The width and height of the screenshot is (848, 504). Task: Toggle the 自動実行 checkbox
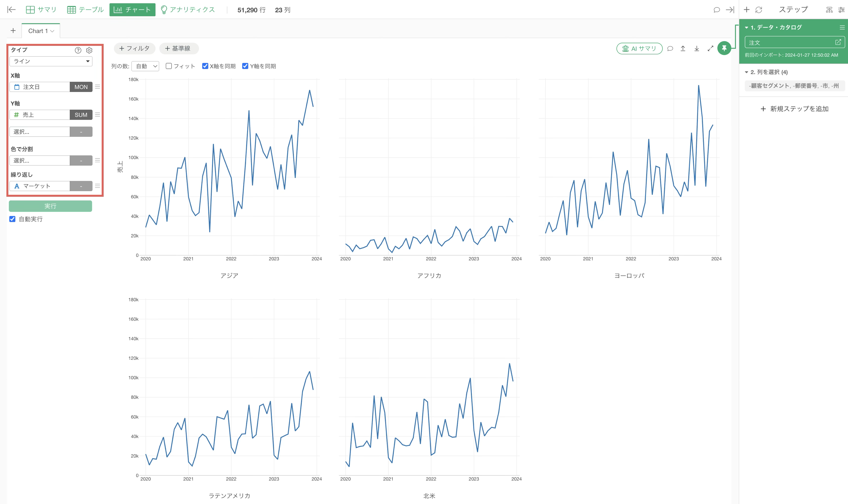pos(12,219)
